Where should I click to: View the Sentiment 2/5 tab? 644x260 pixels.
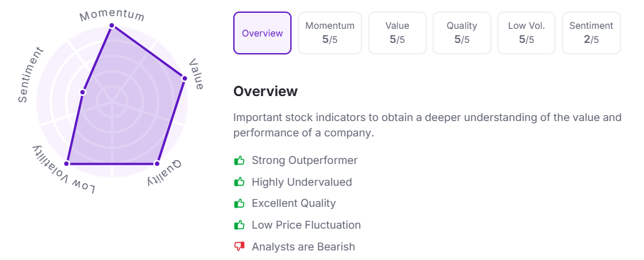click(591, 33)
